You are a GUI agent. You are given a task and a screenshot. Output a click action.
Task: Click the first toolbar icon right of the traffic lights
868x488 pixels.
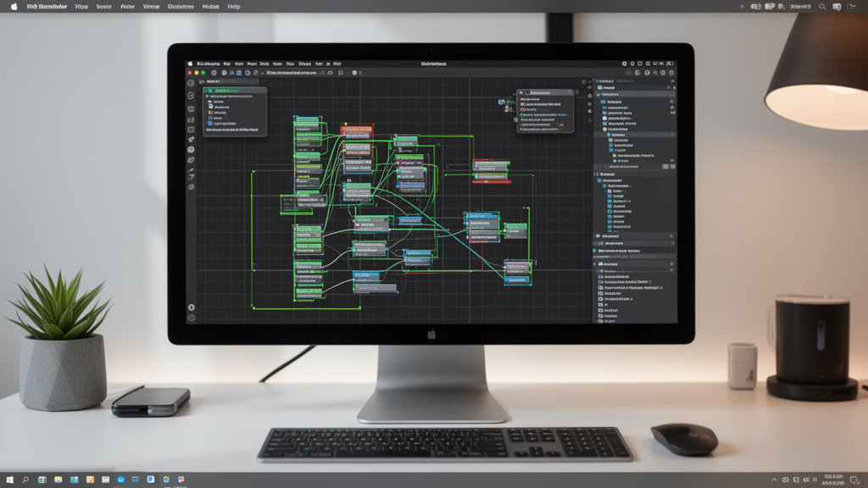(x=213, y=73)
